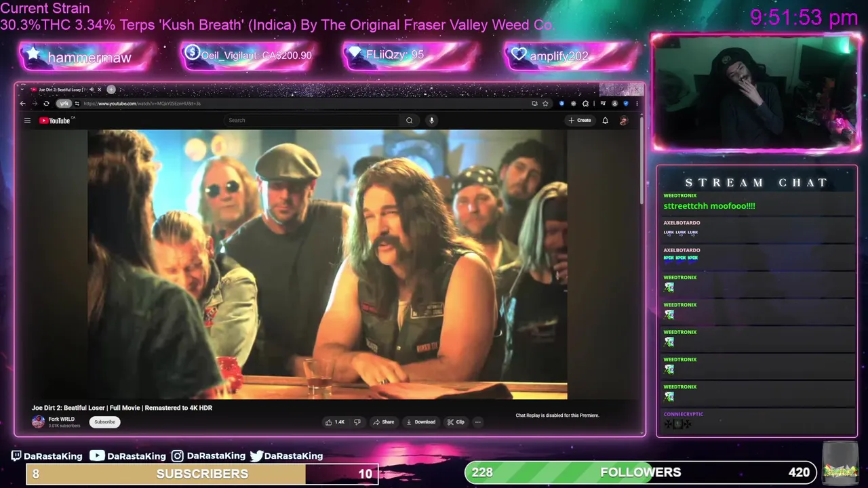Subscribe to Fork WRLD channel
The width and height of the screenshot is (868, 488).
point(105,422)
